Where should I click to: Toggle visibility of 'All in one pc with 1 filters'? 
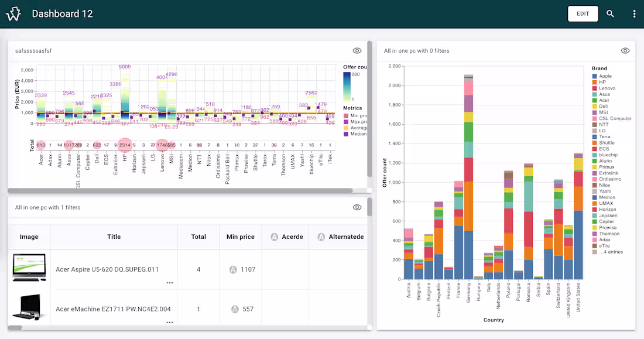click(357, 207)
